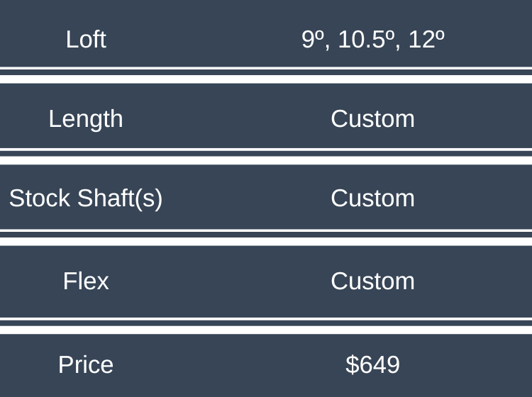Viewport: 532px width, 397px height.
Task: Click the Price row label
Action: click(86, 364)
